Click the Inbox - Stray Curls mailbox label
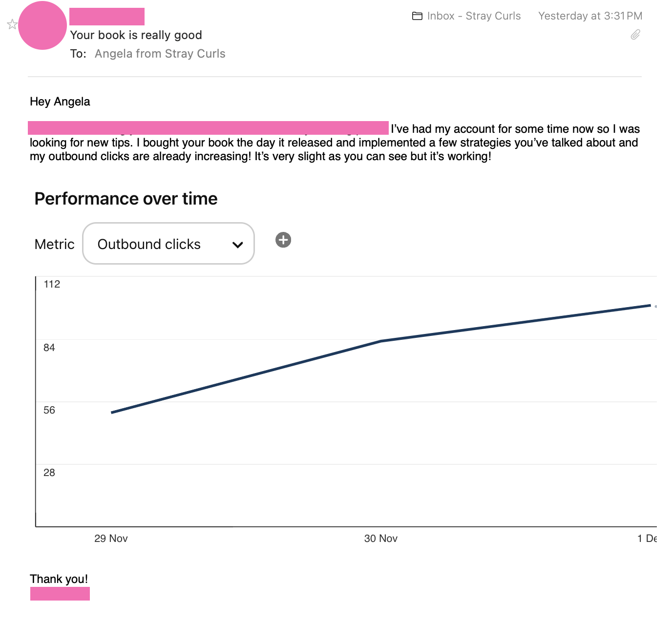Viewport: 672px width, 623px height. point(474,16)
